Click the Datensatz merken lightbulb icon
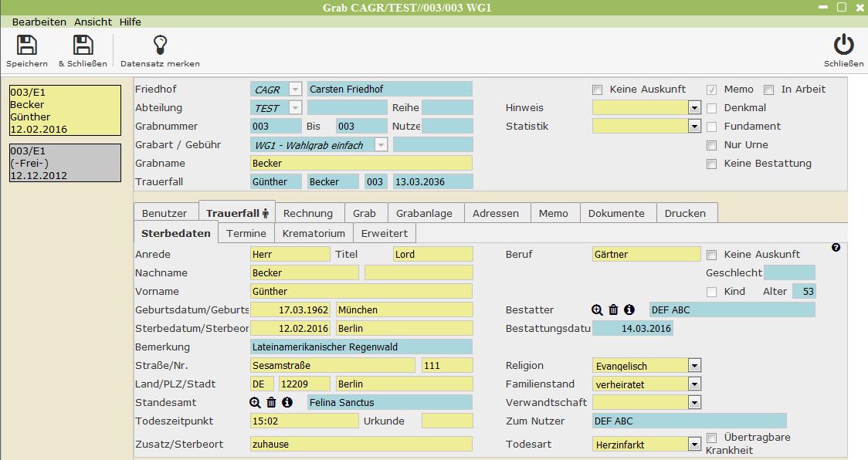 tap(160, 46)
